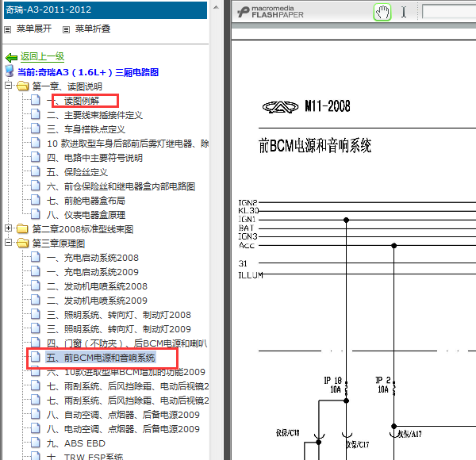Open 10 款进取型车身后部前后雾灯继电器 entry
Screen dimensions: 476x460
click(x=128, y=144)
